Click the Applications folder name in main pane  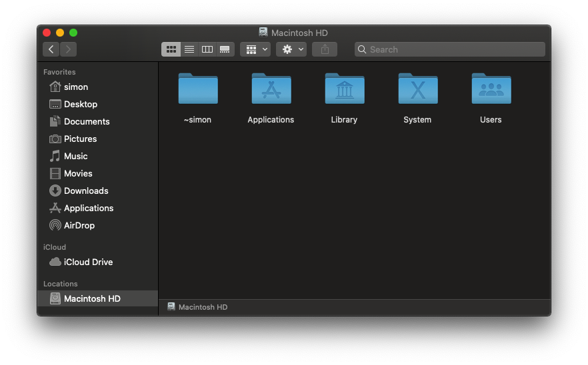tap(271, 120)
